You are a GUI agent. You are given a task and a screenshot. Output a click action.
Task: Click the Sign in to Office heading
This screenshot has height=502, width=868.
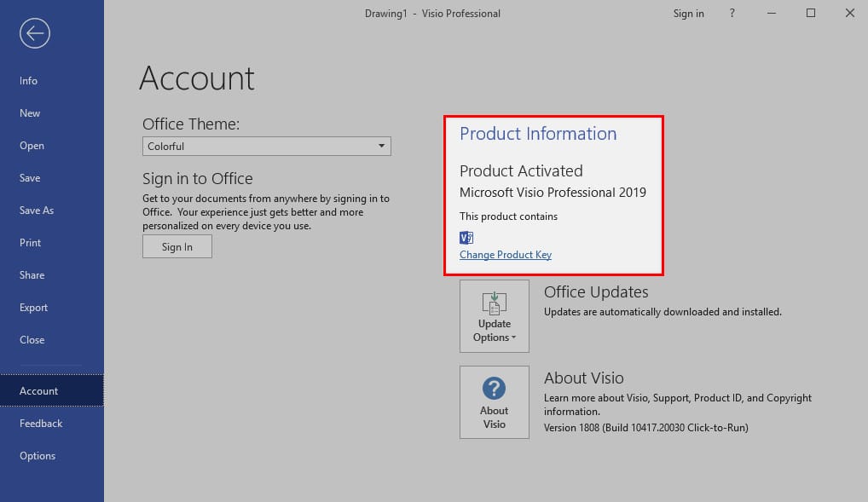point(198,179)
